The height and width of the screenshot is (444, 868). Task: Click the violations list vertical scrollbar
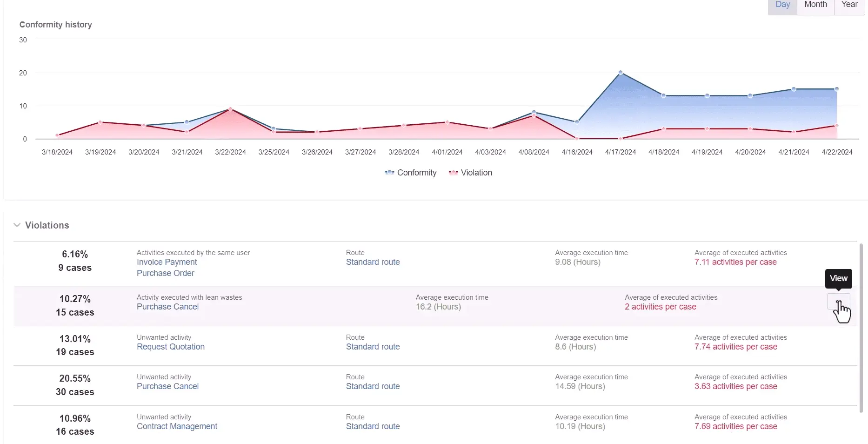(x=861, y=326)
